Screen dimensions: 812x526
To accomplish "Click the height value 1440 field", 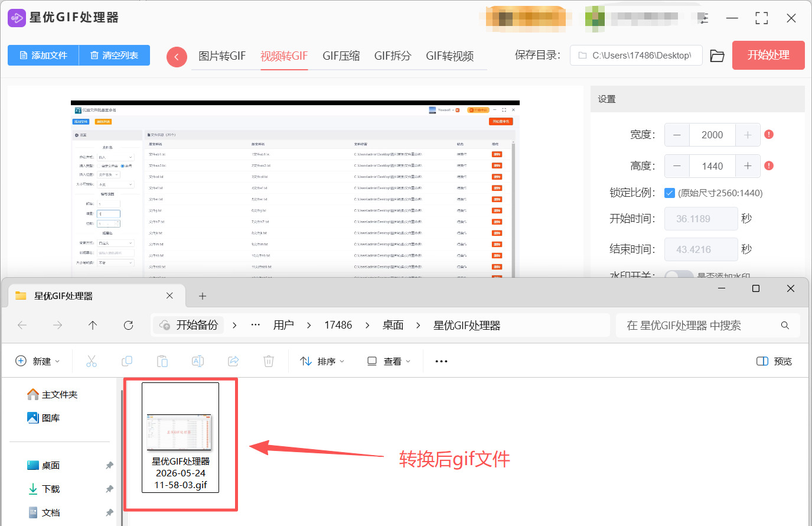I will tap(712, 166).
